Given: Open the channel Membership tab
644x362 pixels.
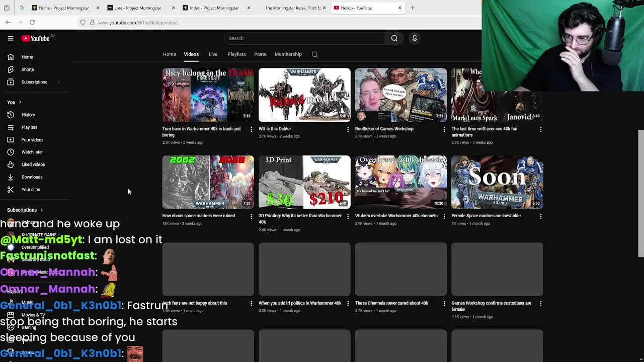Looking at the screenshot, I should coord(288,54).
